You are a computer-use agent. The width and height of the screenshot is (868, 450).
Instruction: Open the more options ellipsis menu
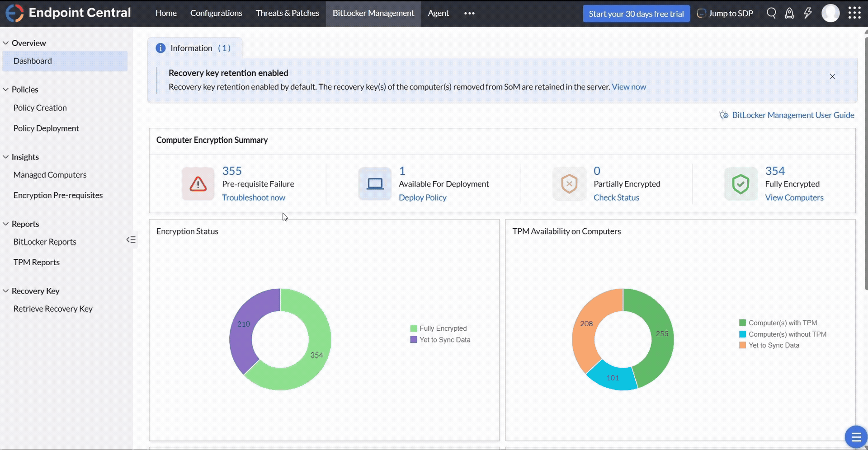point(469,13)
